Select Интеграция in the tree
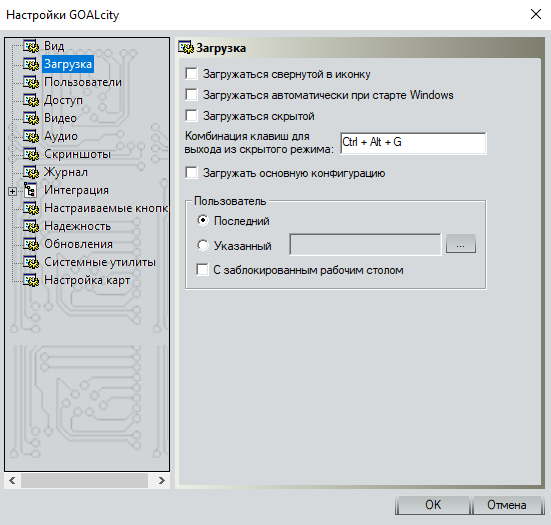Image resolution: width=551 pixels, height=525 pixels. point(76,190)
